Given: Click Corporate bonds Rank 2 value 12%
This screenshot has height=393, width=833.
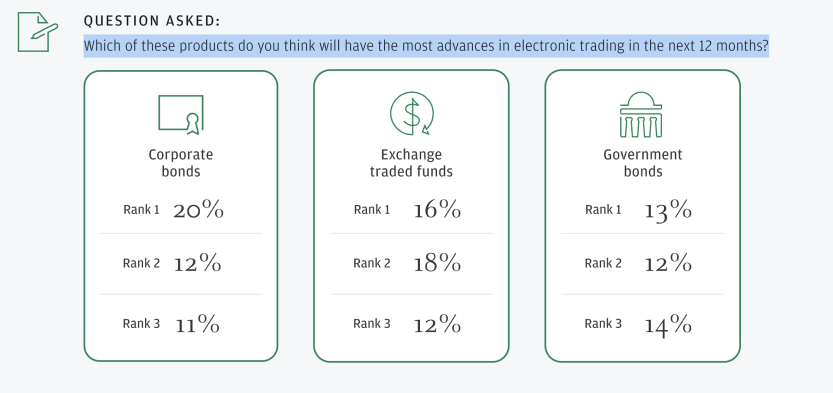Looking at the screenshot, I should click(198, 263).
